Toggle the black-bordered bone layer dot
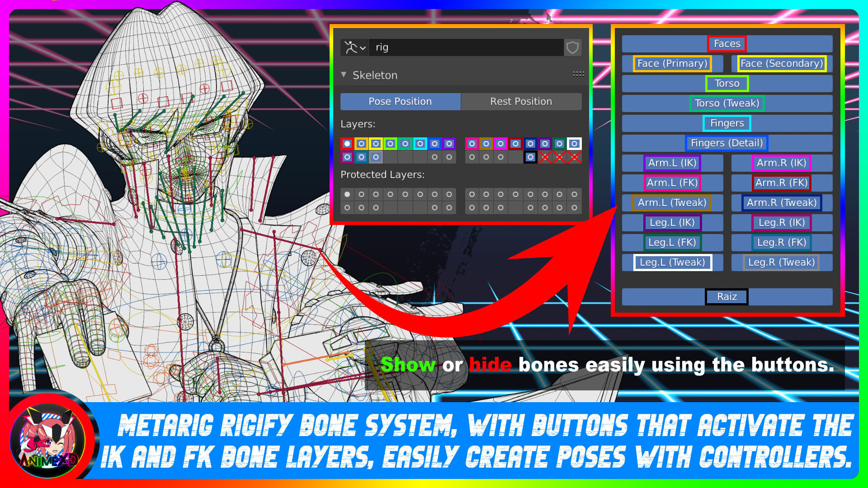868x488 pixels. click(x=530, y=157)
